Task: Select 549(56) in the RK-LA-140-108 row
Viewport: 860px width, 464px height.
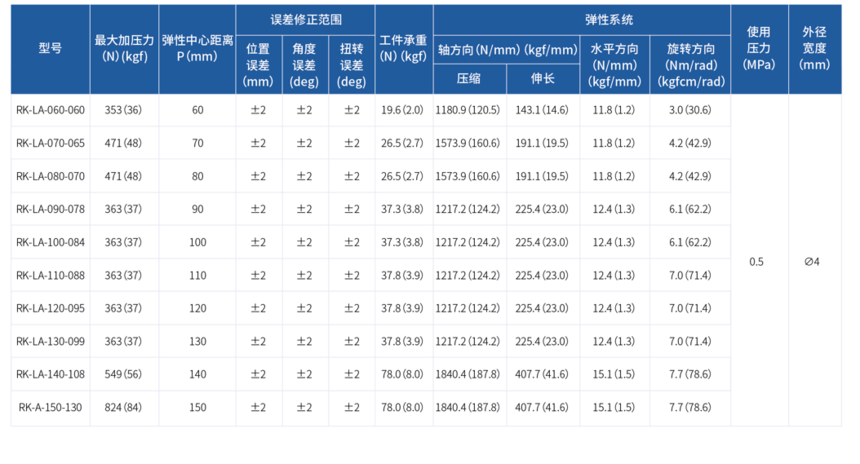Action: [123, 374]
